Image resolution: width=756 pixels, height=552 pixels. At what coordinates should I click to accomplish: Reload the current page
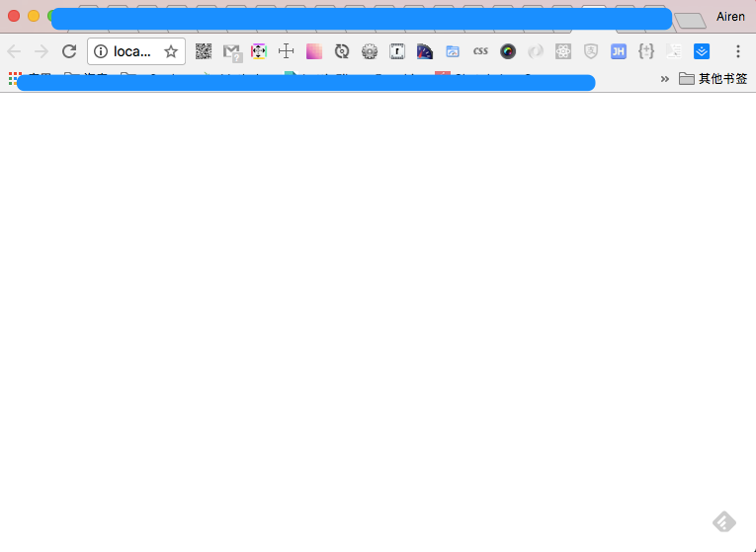(69, 51)
